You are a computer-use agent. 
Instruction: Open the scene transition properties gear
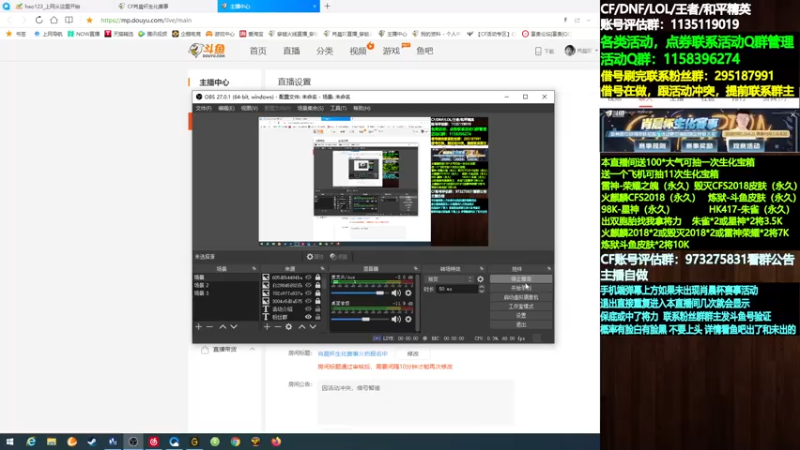pyautogui.click(x=480, y=279)
